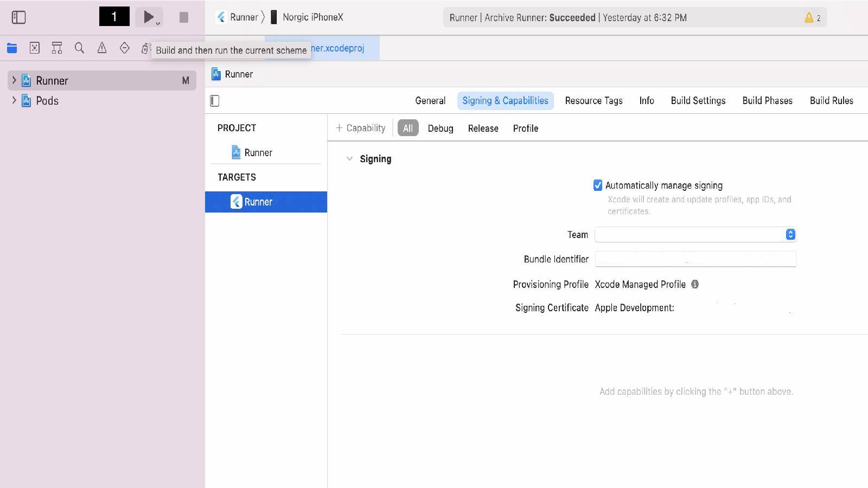The height and width of the screenshot is (488, 868).
Task: Expand the Pods project in navigator
Action: click(14, 100)
